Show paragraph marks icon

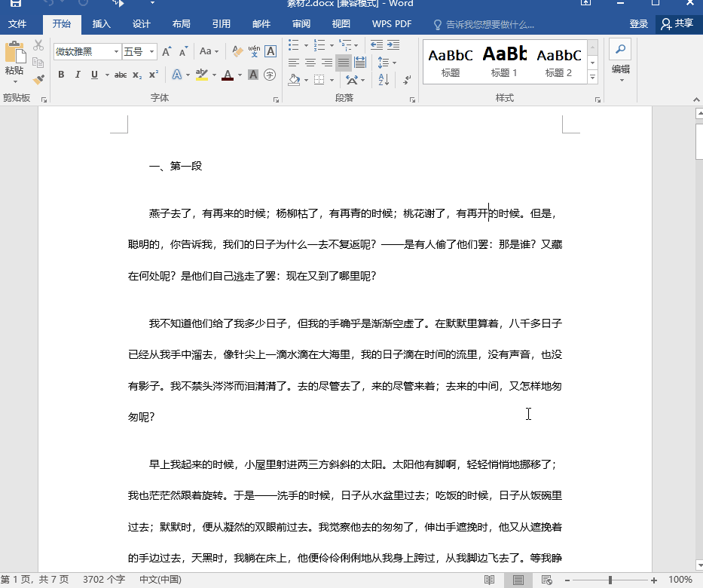[407, 80]
